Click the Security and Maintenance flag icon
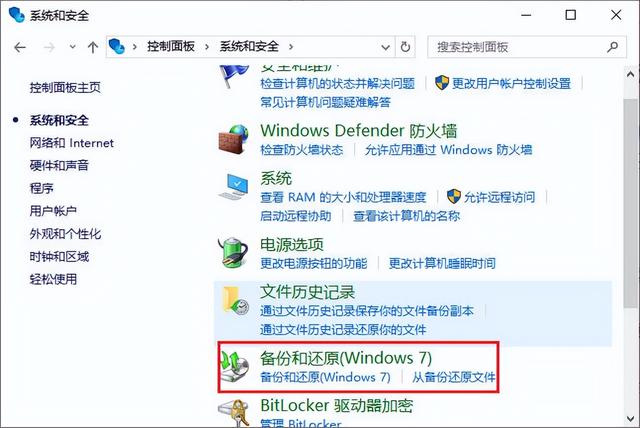This screenshot has width=640, height=428. pyautogui.click(x=234, y=76)
